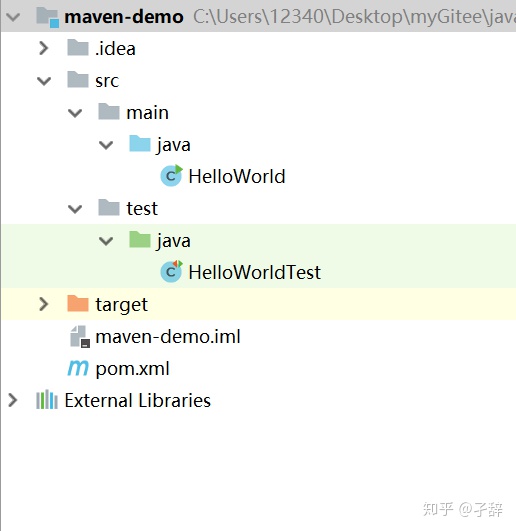Click the Maven pom.xml icon
Image resolution: width=516 pixels, height=531 pixels.
click(78, 368)
